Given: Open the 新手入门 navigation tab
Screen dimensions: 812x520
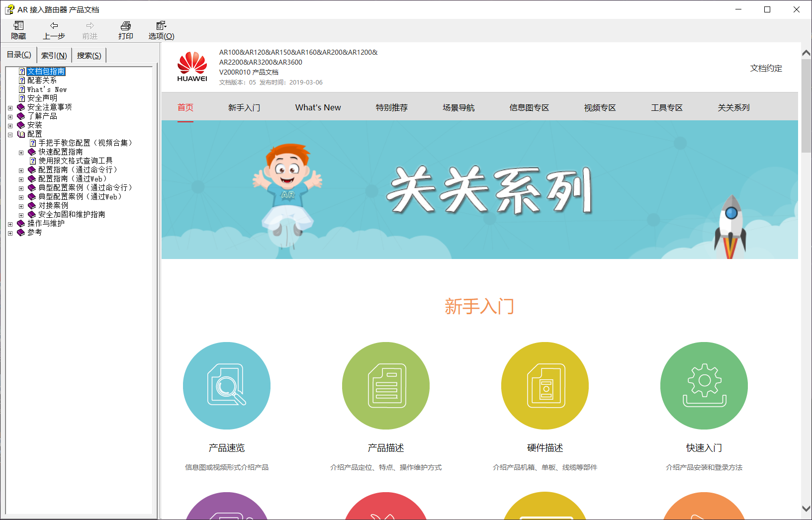Looking at the screenshot, I should 244,107.
